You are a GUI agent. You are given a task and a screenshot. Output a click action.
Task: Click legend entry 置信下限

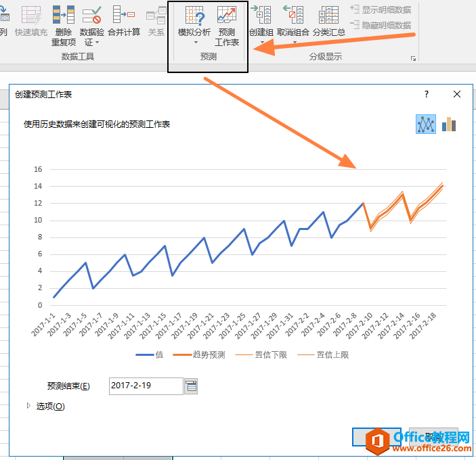tap(261, 354)
